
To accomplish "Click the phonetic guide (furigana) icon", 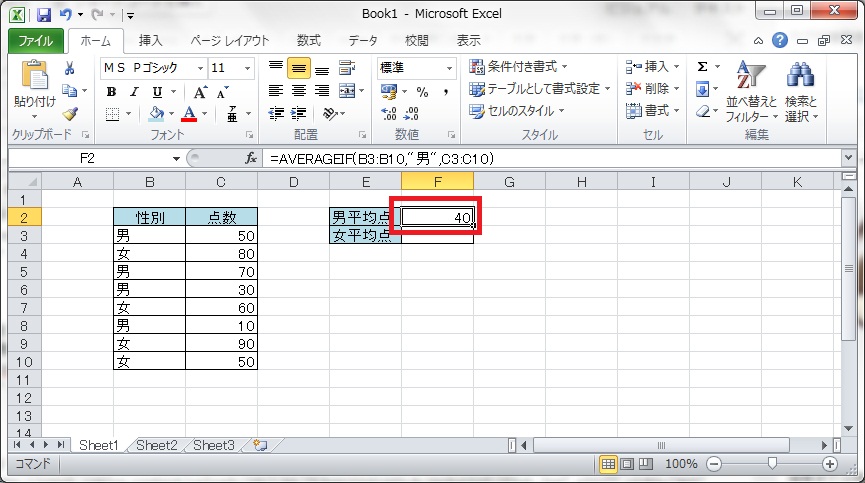I will tap(232, 114).
